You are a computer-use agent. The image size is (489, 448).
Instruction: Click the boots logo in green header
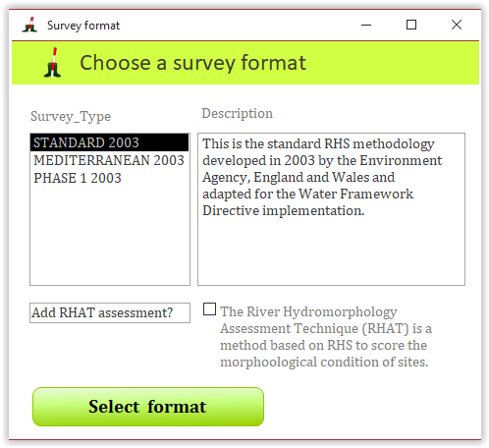point(52,63)
